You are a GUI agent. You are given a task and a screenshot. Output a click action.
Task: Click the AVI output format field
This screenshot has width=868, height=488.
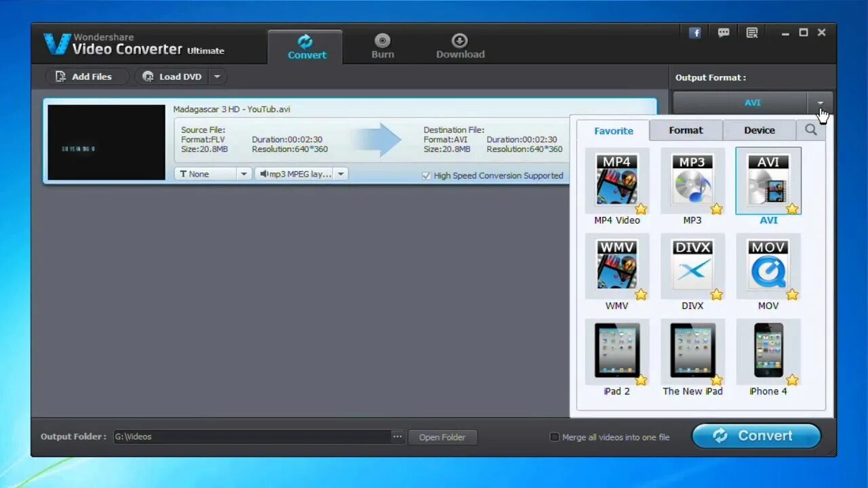pyautogui.click(x=740, y=103)
